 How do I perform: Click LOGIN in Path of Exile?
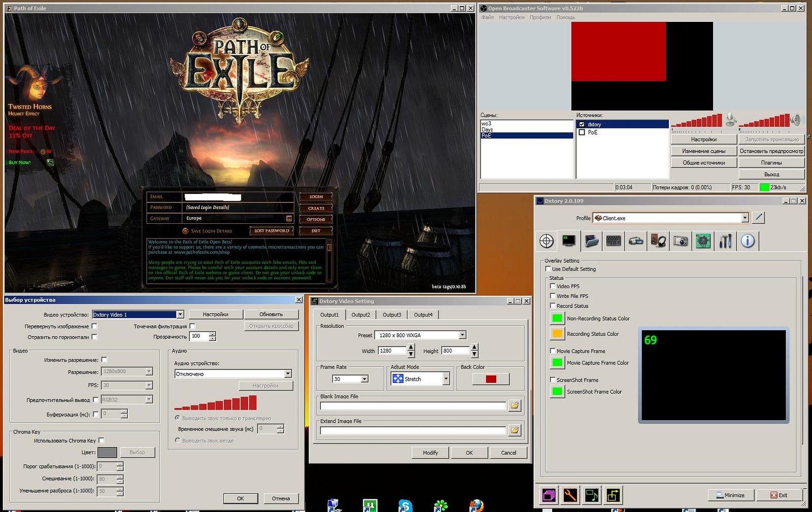(316, 196)
